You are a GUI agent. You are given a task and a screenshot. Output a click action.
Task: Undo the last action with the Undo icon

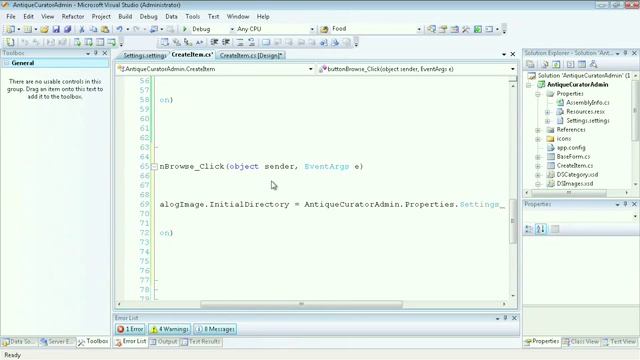coord(120,29)
